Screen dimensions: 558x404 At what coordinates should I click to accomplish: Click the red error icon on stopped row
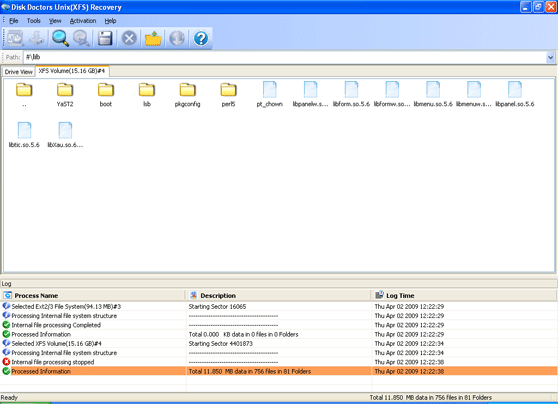6,362
